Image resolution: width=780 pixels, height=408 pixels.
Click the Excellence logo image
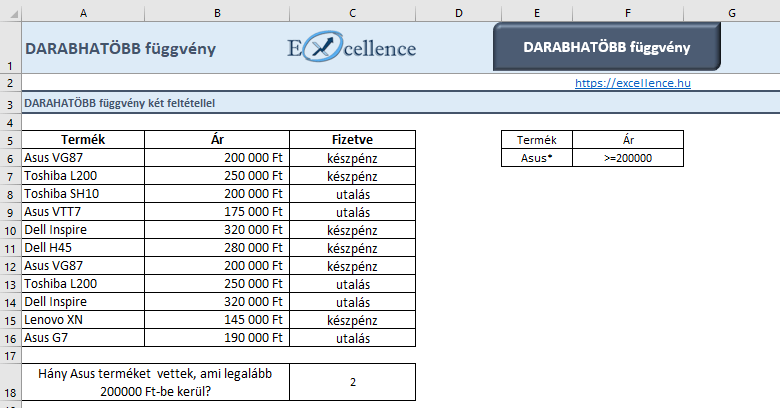pos(352,47)
